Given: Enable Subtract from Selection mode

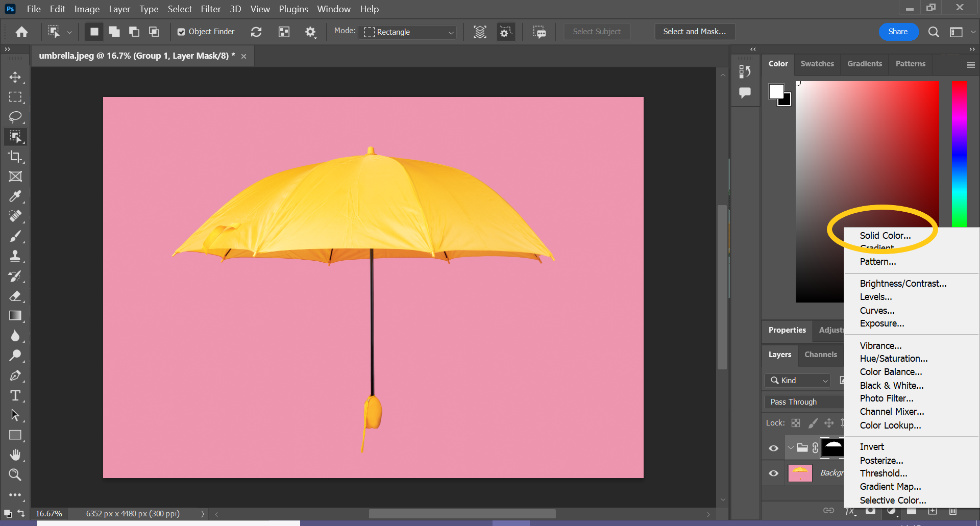Looking at the screenshot, I should (134, 32).
